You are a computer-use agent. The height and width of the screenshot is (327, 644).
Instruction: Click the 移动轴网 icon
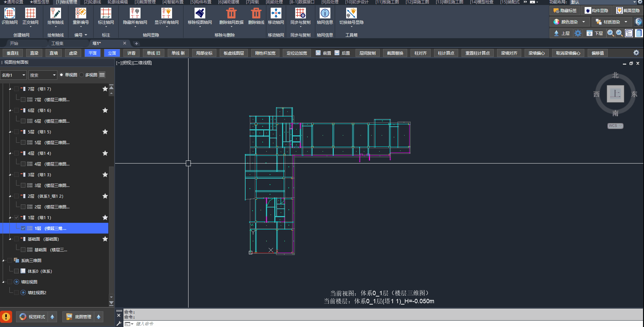pyautogui.click(x=276, y=13)
